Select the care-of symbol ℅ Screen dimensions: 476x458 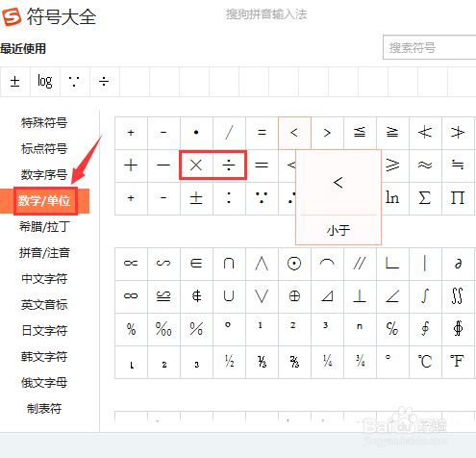point(392,329)
